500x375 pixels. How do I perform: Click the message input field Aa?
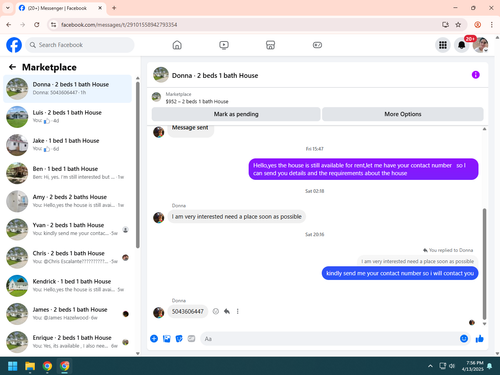(330, 339)
